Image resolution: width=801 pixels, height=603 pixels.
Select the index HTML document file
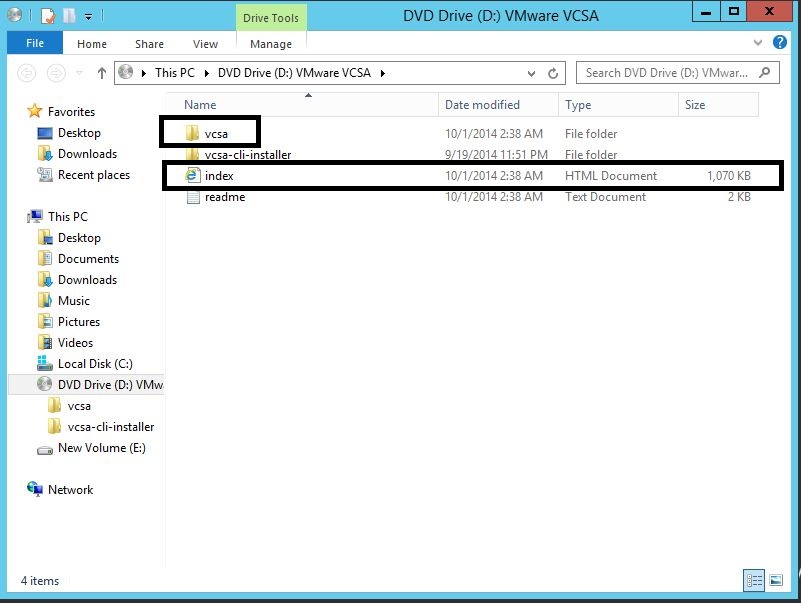pos(219,176)
